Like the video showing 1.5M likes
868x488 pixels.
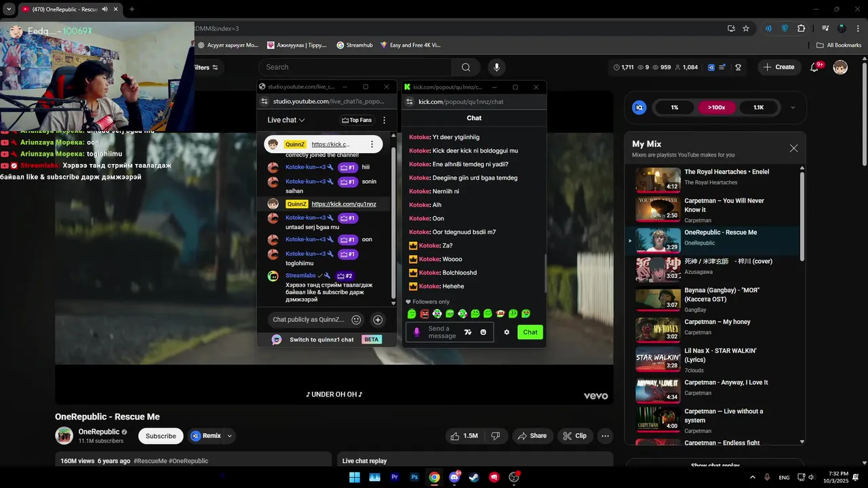465,436
